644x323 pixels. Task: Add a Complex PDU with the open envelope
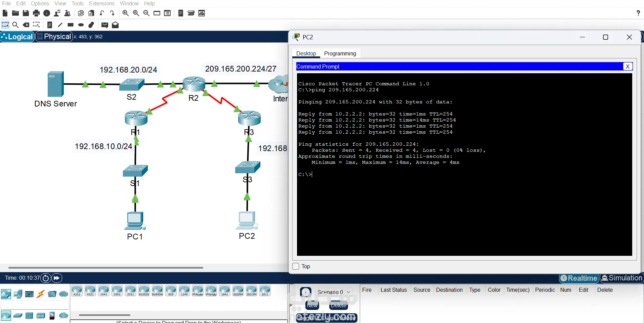(115, 25)
